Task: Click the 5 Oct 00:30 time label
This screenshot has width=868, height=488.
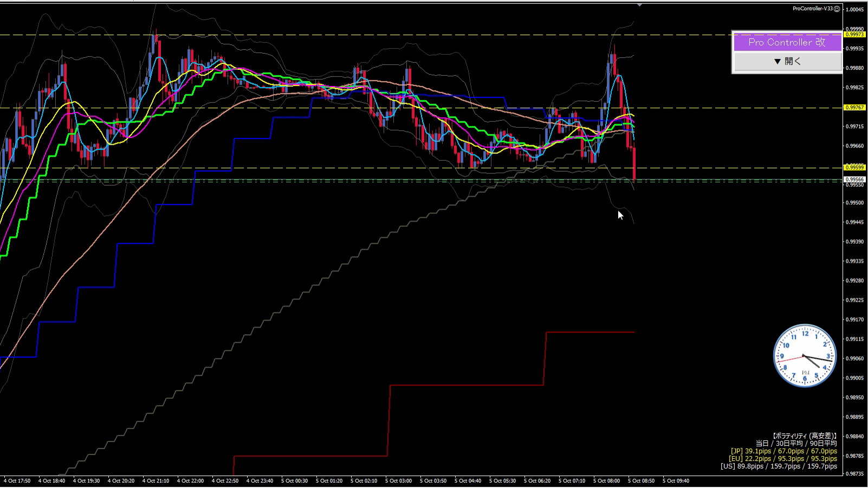Action: 294,481
